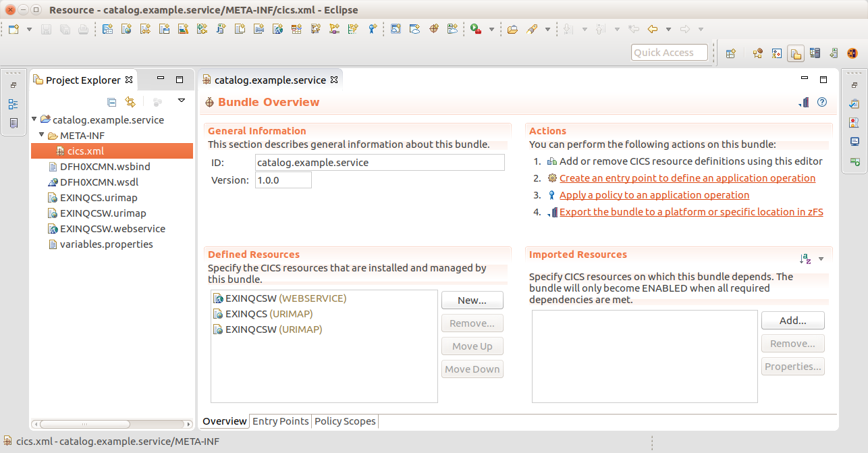
Task: Click the Save icon in the toolbar
Action: (x=47, y=29)
